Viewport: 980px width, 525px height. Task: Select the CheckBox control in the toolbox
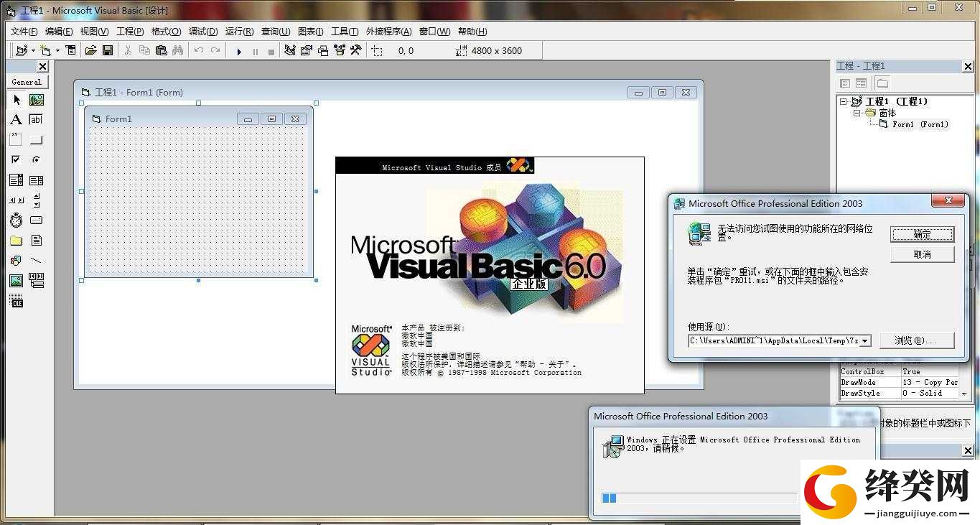17,160
